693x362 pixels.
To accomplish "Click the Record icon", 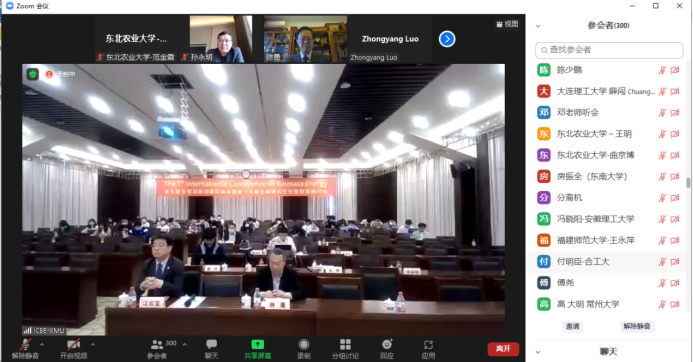I will [x=304, y=344].
